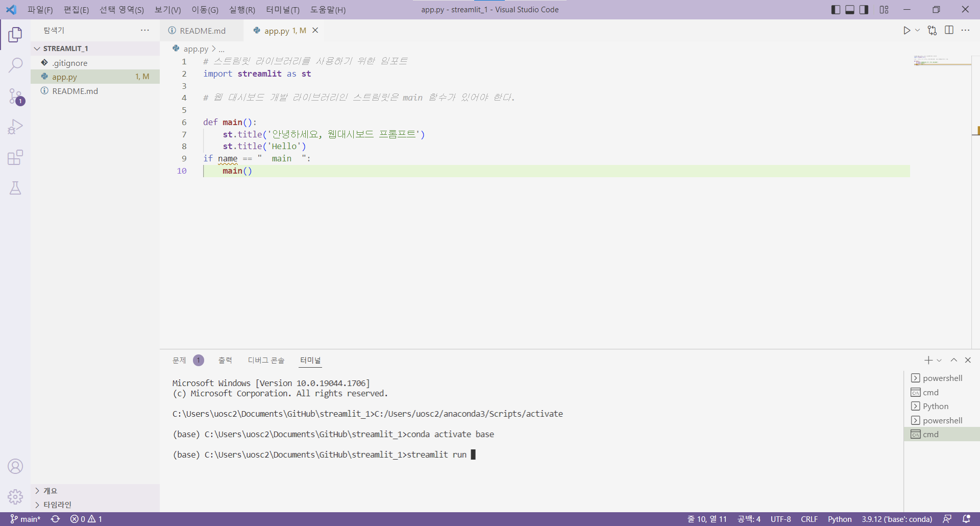Select the active cmd terminal entry
The height and width of the screenshot is (526, 980).
point(942,434)
